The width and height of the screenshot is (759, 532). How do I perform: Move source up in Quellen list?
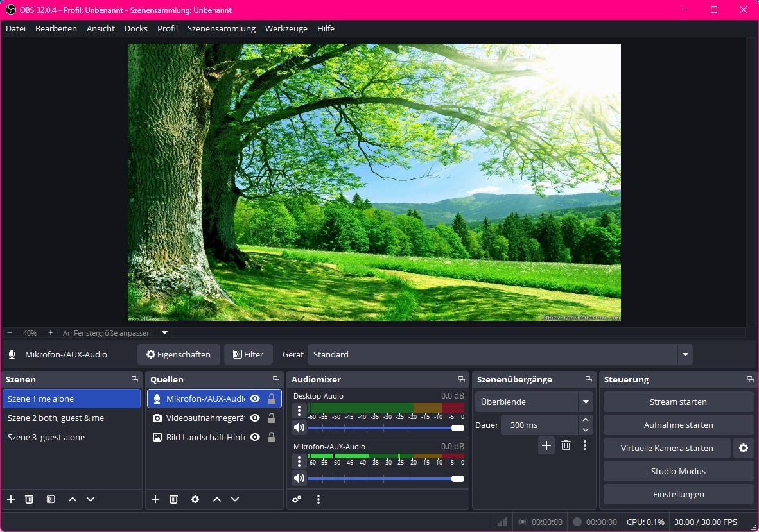pyautogui.click(x=217, y=499)
